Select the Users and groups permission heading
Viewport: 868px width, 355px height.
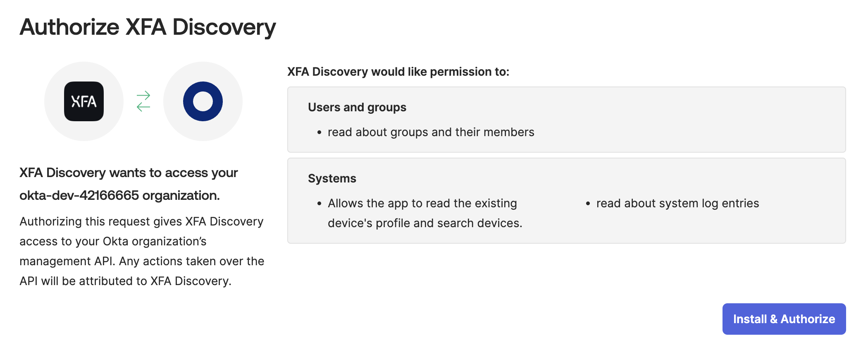pyautogui.click(x=357, y=107)
